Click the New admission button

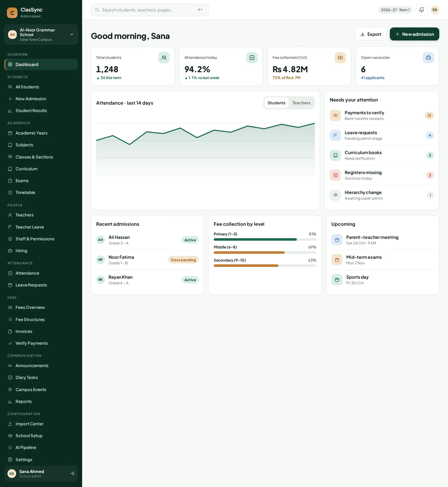tap(414, 34)
